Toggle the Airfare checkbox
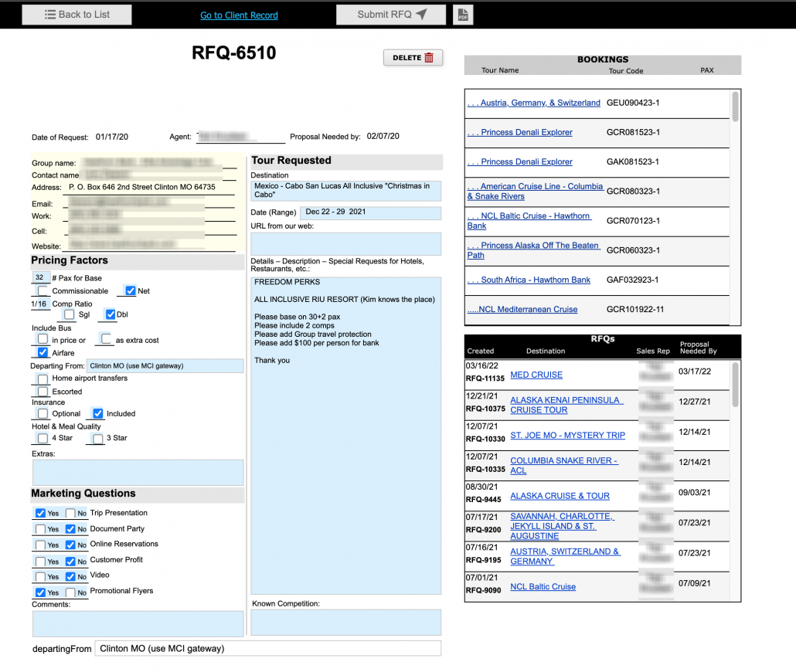 point(43,352)
